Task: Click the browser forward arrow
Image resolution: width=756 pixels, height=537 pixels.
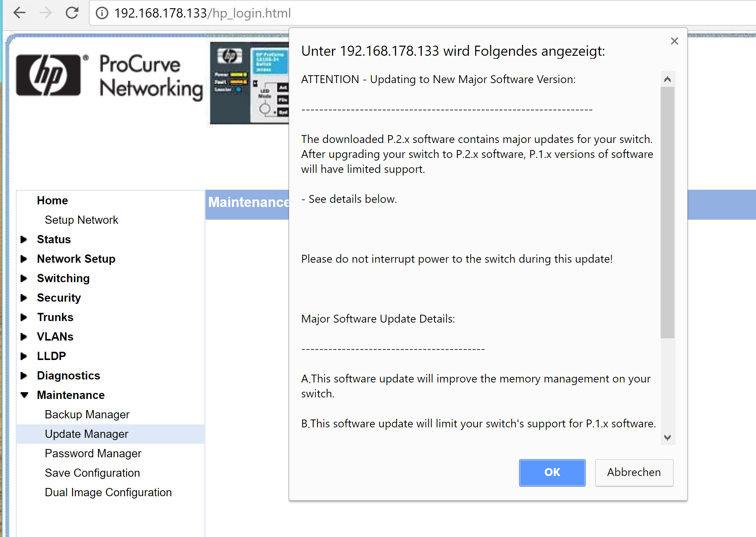Action: pos(46,13)
